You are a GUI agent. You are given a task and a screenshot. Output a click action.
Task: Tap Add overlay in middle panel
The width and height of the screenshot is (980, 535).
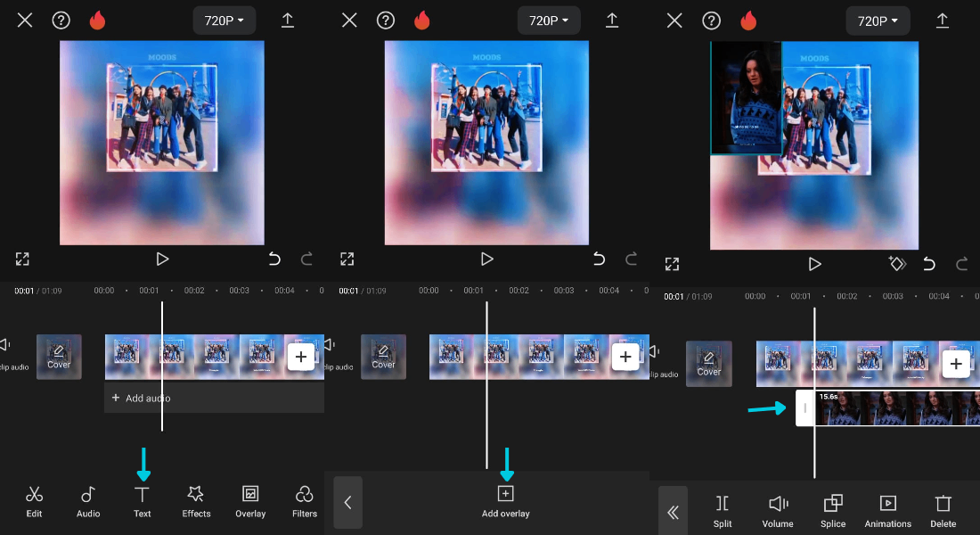pos(506,502)
